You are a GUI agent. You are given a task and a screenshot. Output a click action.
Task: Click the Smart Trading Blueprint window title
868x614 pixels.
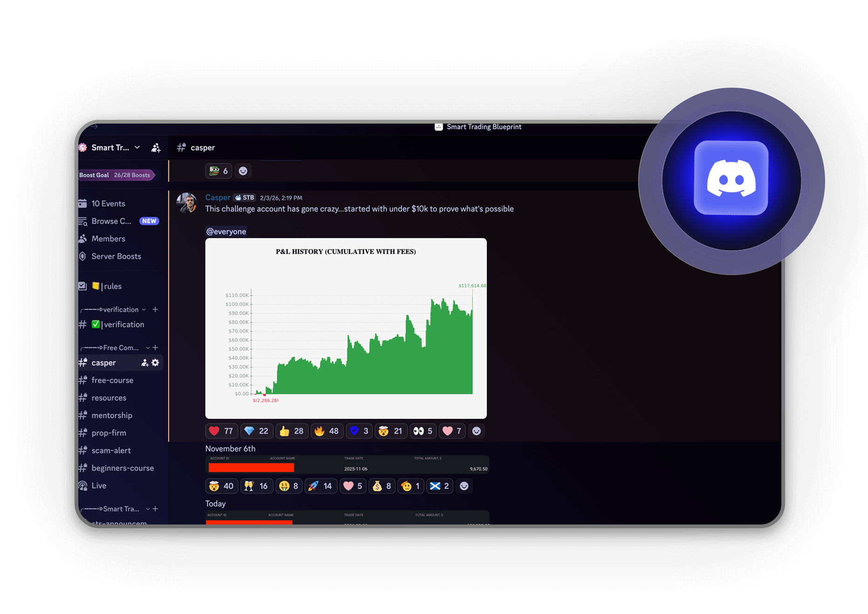[x=484, y=127]
